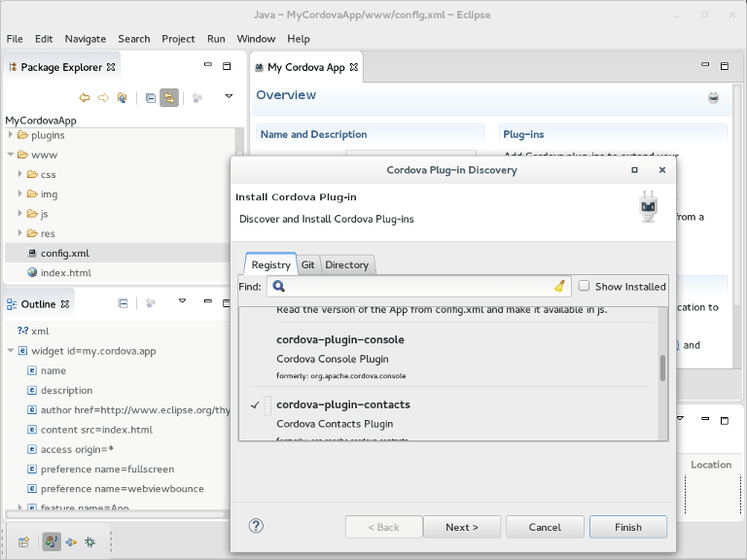This screenshot has height=560, width=747.
Task: Switch to the Directory tab
Action: click(347, 264)
